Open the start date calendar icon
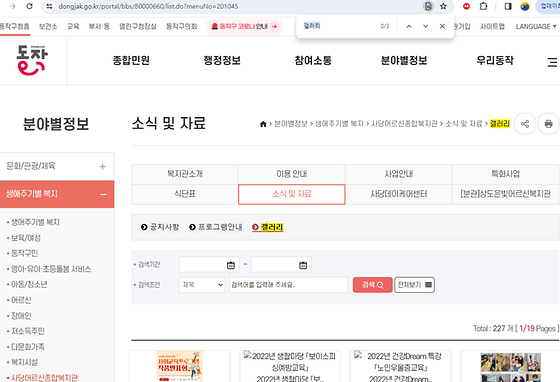Screen dimensions: 560x382 pyautogui.click(x=231, y=265)
